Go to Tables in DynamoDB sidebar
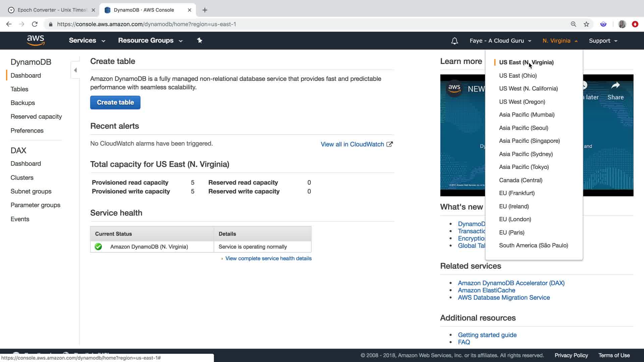The width and height of the screenshot is (644, 362). pyautogui.click(x=19, y=89)
